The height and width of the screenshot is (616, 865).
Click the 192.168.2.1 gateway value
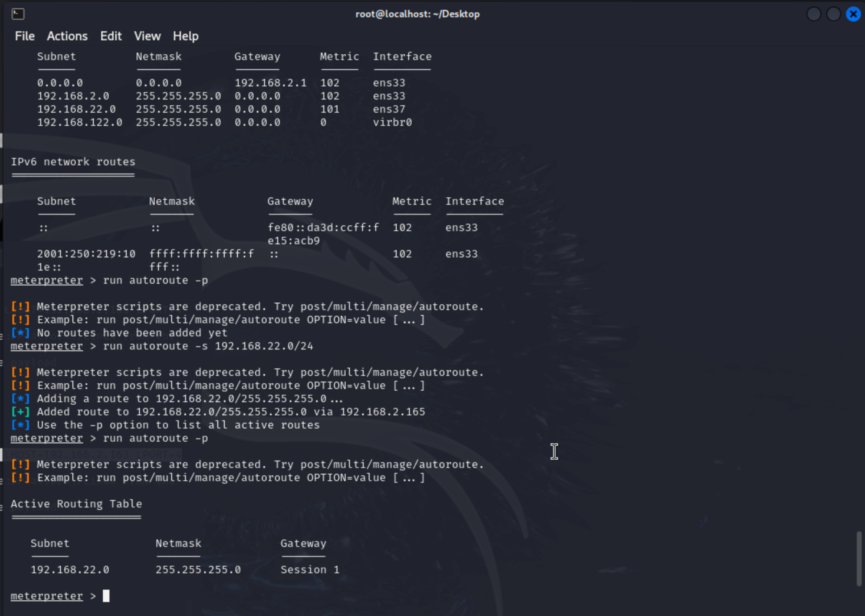click(270, 83)
